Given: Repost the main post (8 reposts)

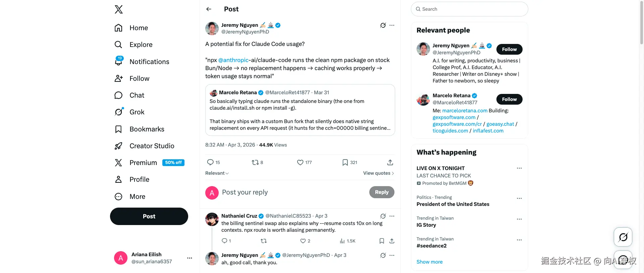Looking at the screenshot, I should [x=255, y=163].
